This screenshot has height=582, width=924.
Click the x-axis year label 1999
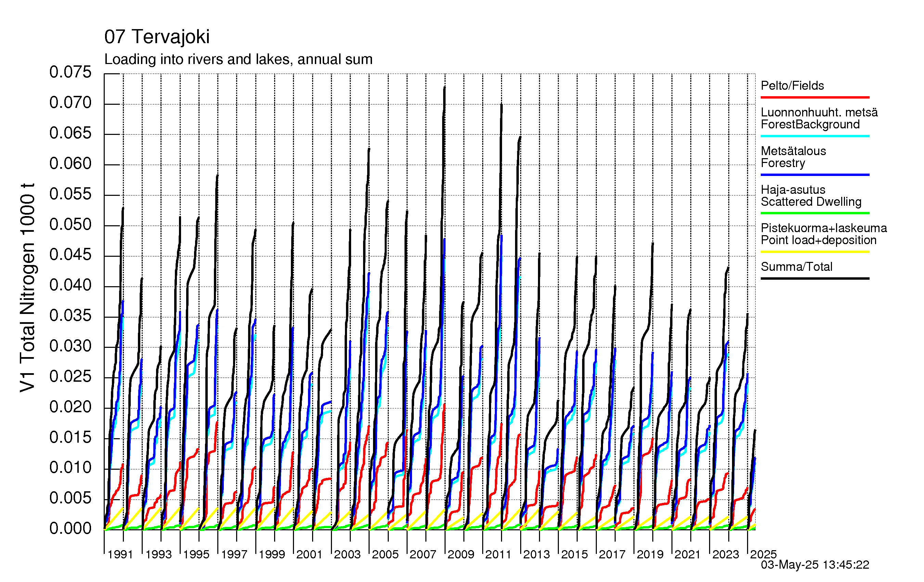click(272, 554)
